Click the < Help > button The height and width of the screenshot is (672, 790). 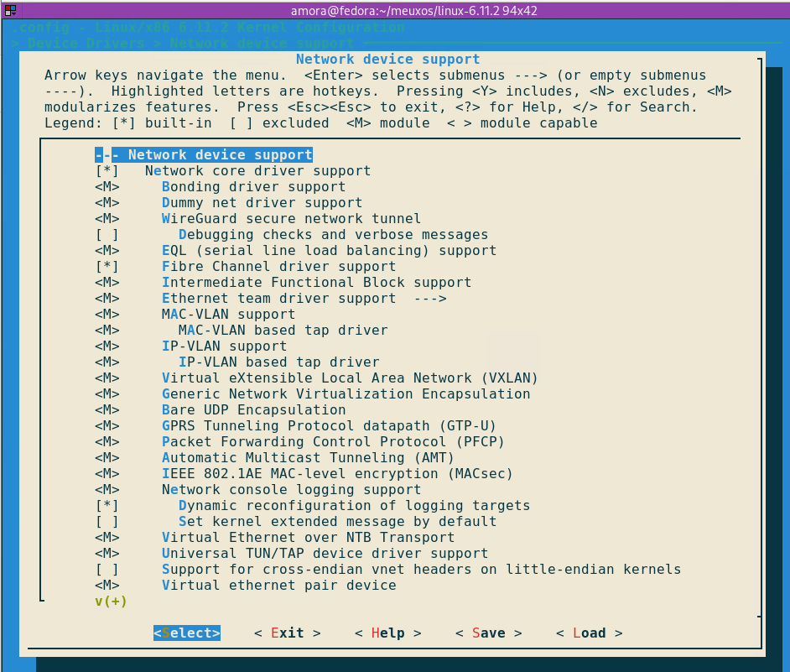click(388, 633)
